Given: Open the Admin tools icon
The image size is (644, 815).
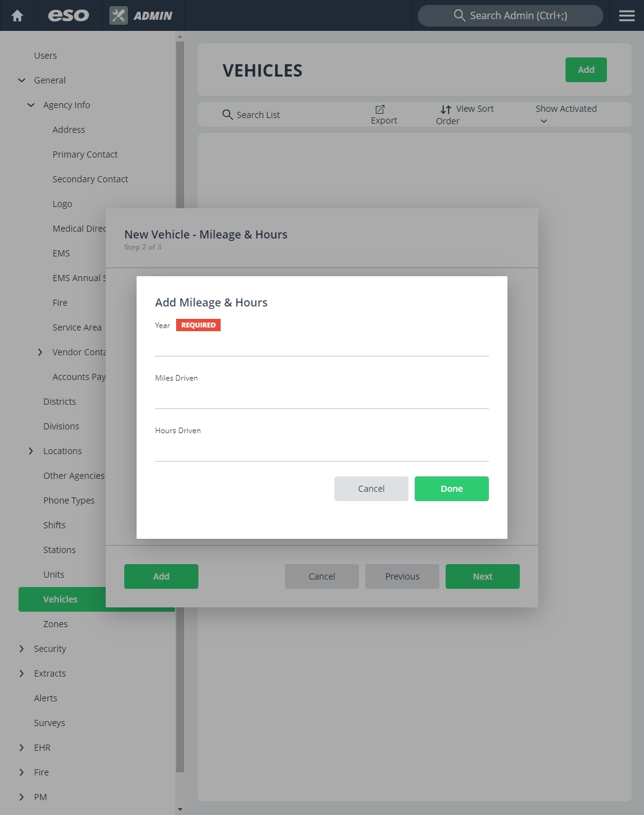Looking at the screenshot, I should point(119,15).
